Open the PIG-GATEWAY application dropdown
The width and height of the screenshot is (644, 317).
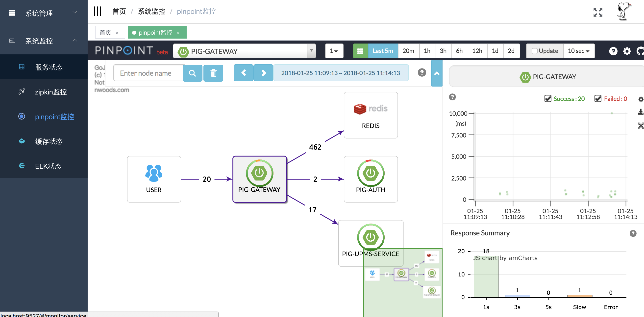[244, 51]
